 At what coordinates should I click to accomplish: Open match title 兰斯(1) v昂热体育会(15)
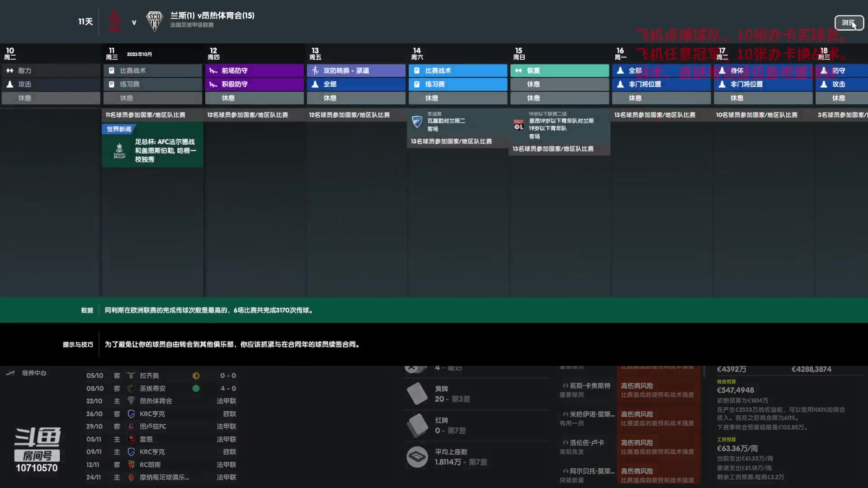pos(212,15)
